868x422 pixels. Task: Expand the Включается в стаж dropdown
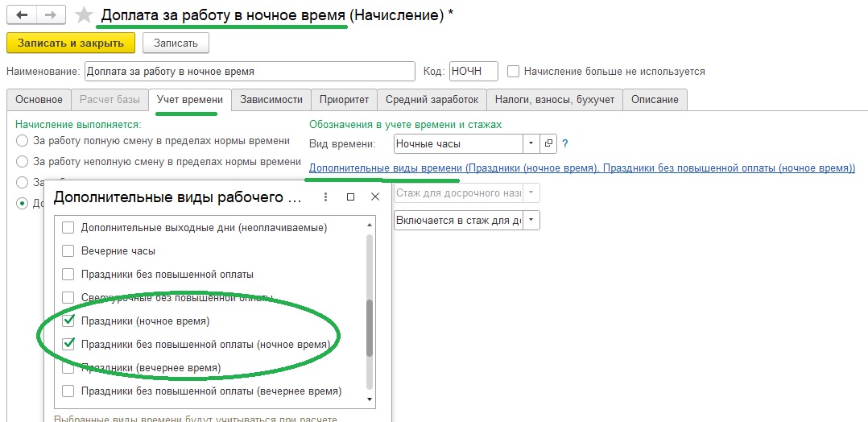tap(531, 220)
